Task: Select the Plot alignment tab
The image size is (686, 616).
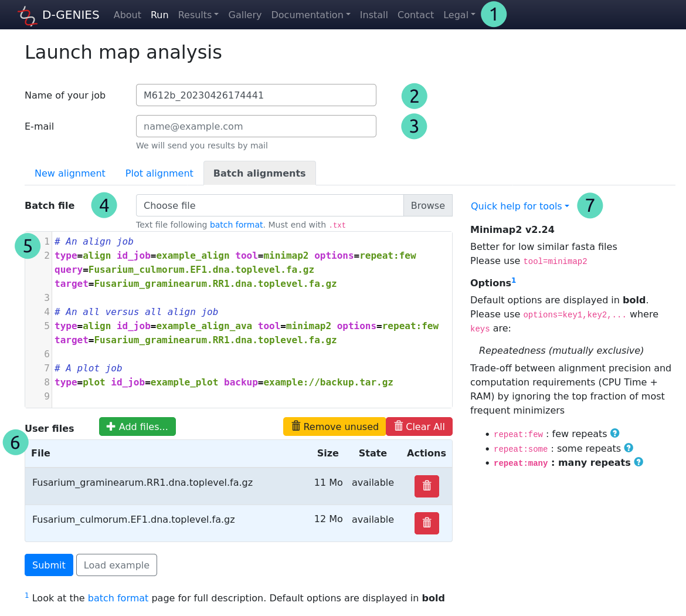Action: pyautogui.click(x=159, y=174)
